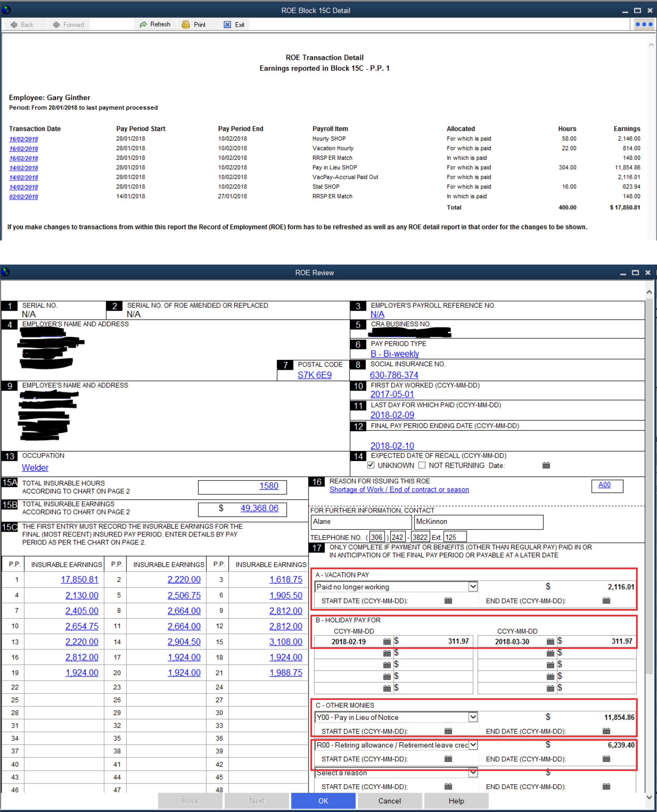Click the Exit toolbar icon

(227, 25)
